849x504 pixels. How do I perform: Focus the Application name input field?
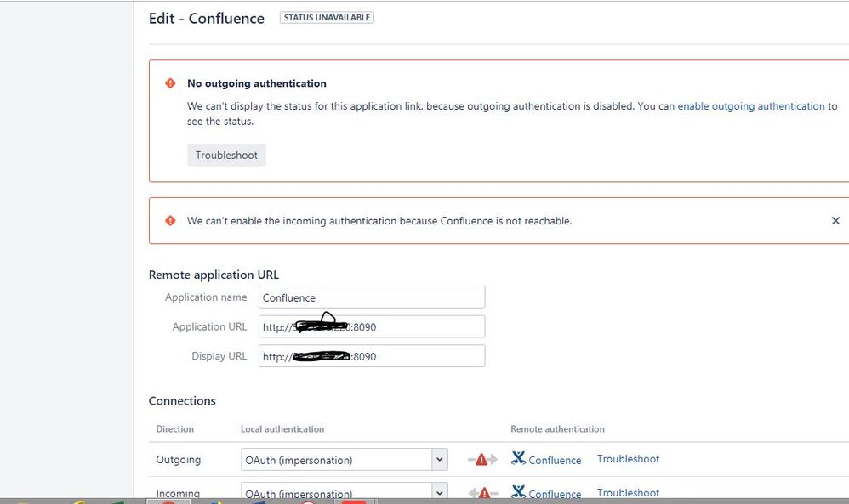pos(372,297)
